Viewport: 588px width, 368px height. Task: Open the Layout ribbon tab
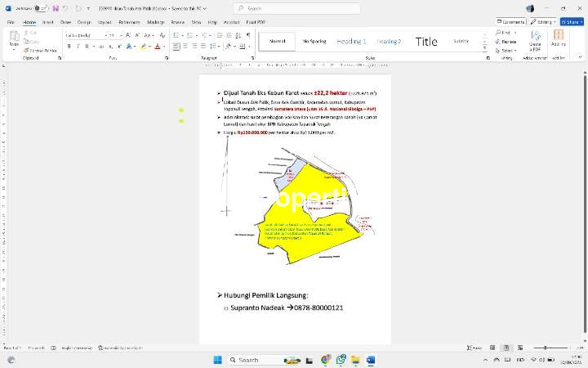click(105, 22)
